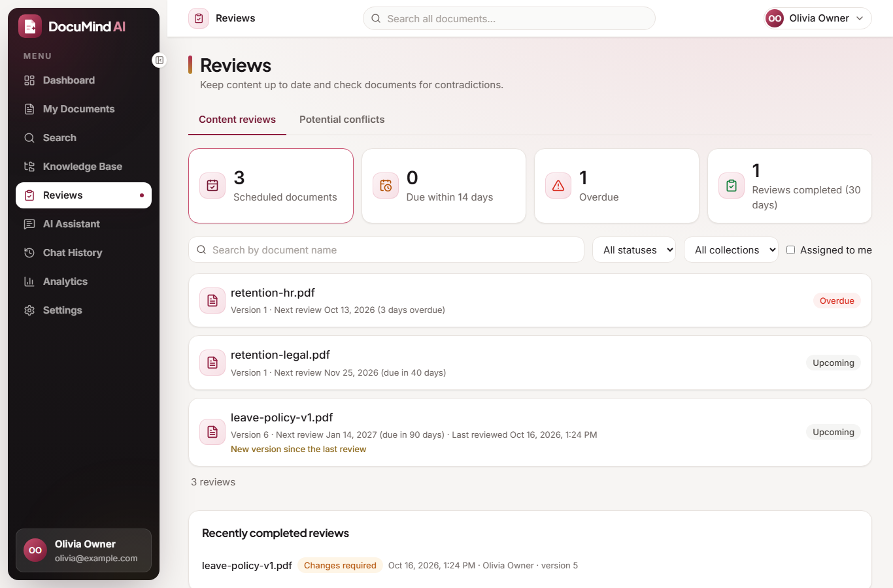Click the Analytics bar chart icon
Screen dimensions: 893x588
[29, 282]
